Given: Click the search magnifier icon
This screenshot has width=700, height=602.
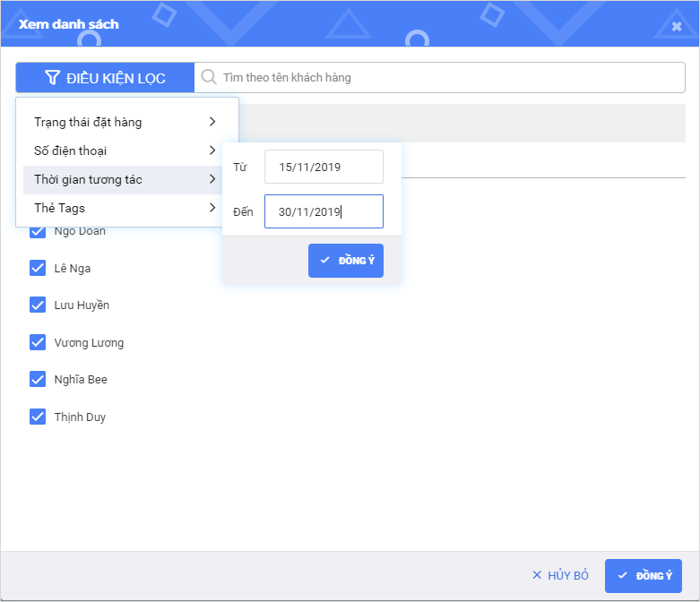Looking at the screenshot, I should click(209, 77).
